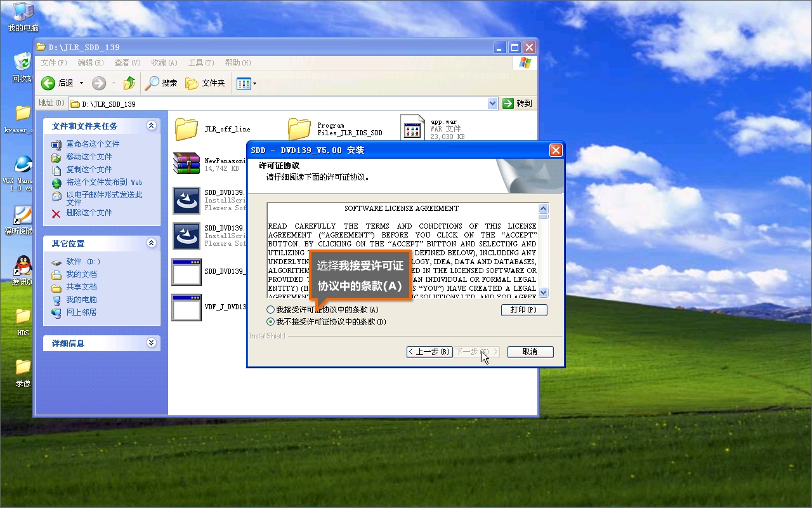Image resolution: width=812 pixels, height=508 pixels.
Task: Open 网上邻居 in other places
Action: point(81,312)
